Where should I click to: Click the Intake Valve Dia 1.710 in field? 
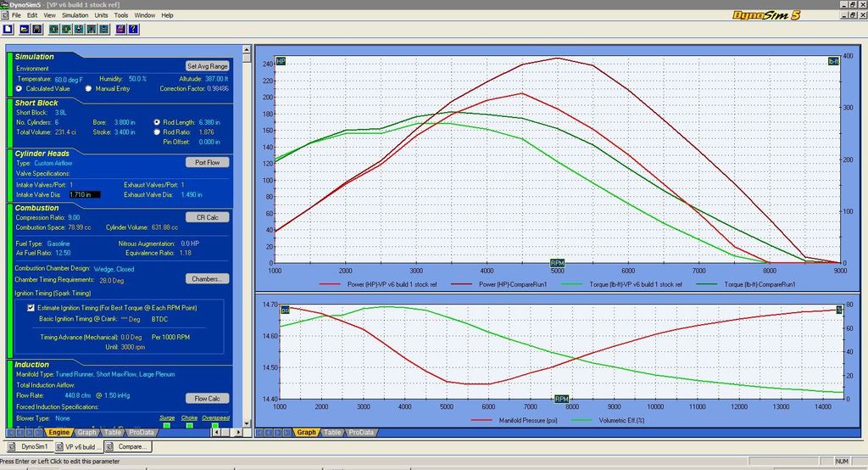[85, 194]
